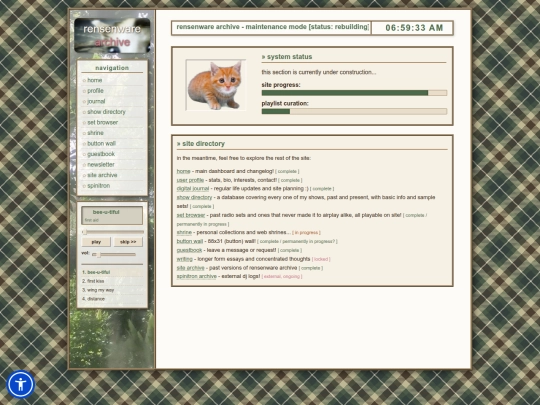This screenshot has width=540, height=405.
Task: Follow the spinitron archive link
Action: pyautogui.click(x=197, y=276)
